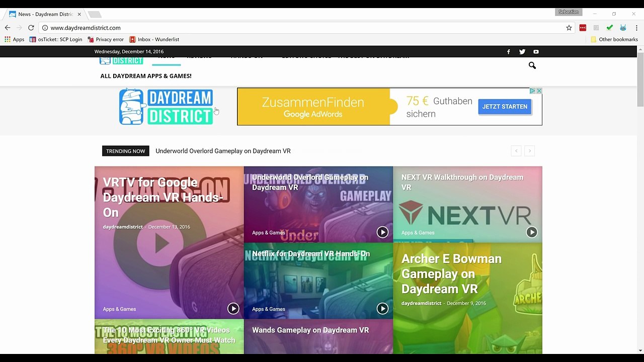644x362 pixels.
Task: Play the VRTV for Google Daydream video
Action: pyautogui.click(x=233, y=308)
